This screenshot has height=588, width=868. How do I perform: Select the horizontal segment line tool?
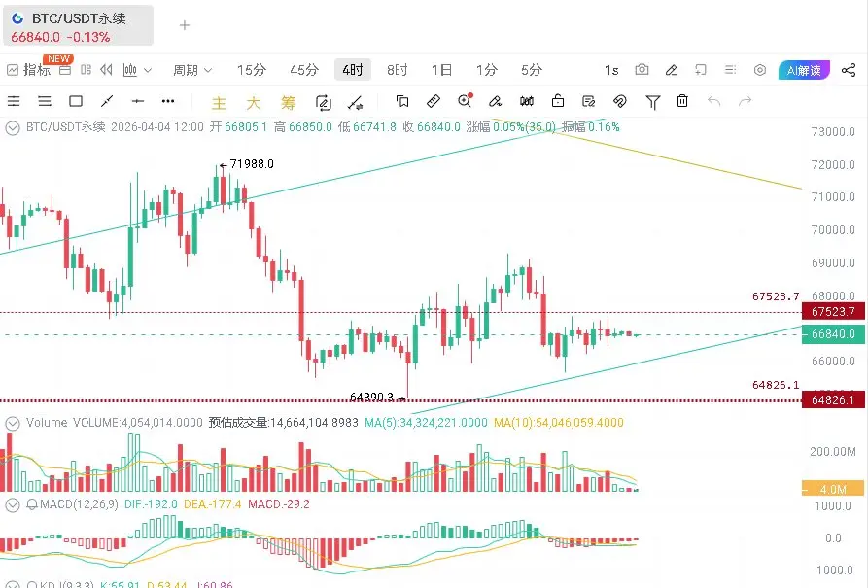coord(138,101)
